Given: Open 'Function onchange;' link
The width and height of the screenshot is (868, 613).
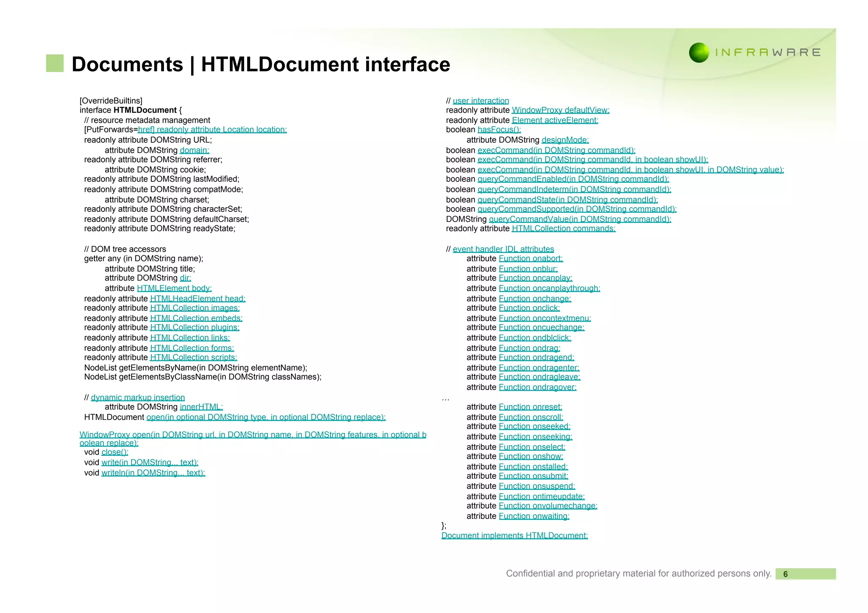Looking at the screenshot, I should 535,299.
